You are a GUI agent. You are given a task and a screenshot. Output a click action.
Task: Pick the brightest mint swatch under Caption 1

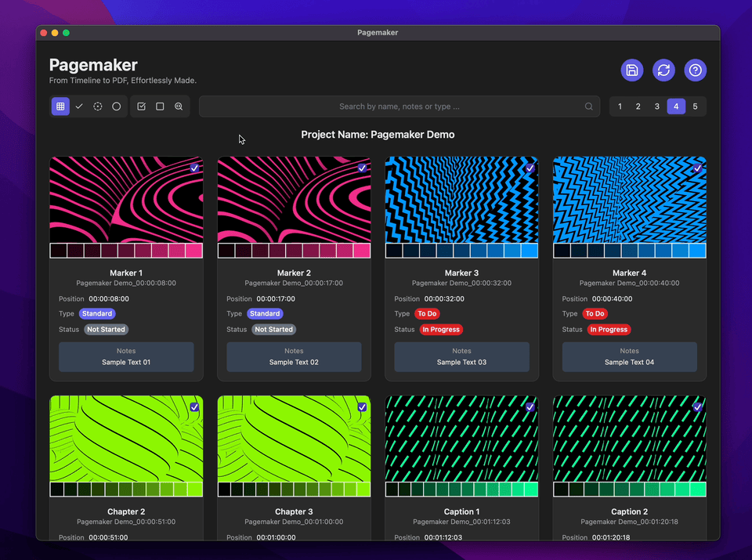[531, 490]
